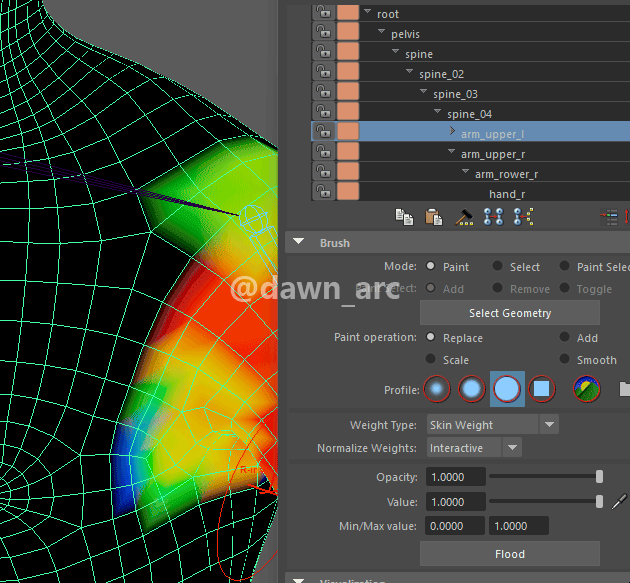
Task: Click the paste weights icon
Action: [x=434, y=216]
